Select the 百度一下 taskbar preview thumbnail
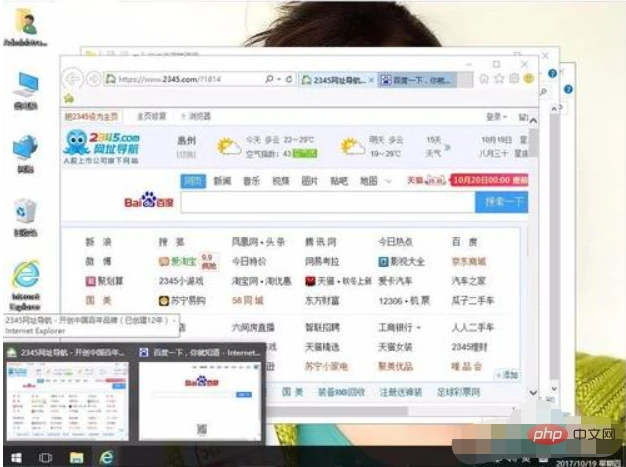This screenshot has height=467, width=626. [200, 393]
